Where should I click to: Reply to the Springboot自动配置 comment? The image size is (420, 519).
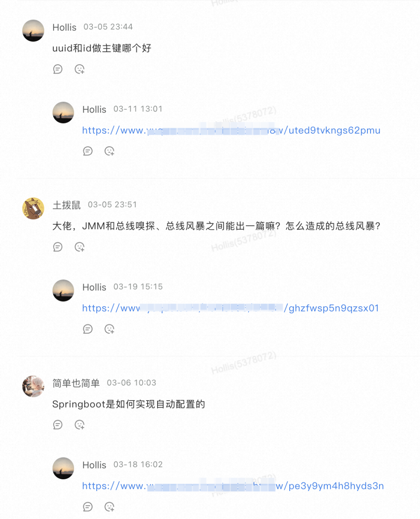pos(58,425)
